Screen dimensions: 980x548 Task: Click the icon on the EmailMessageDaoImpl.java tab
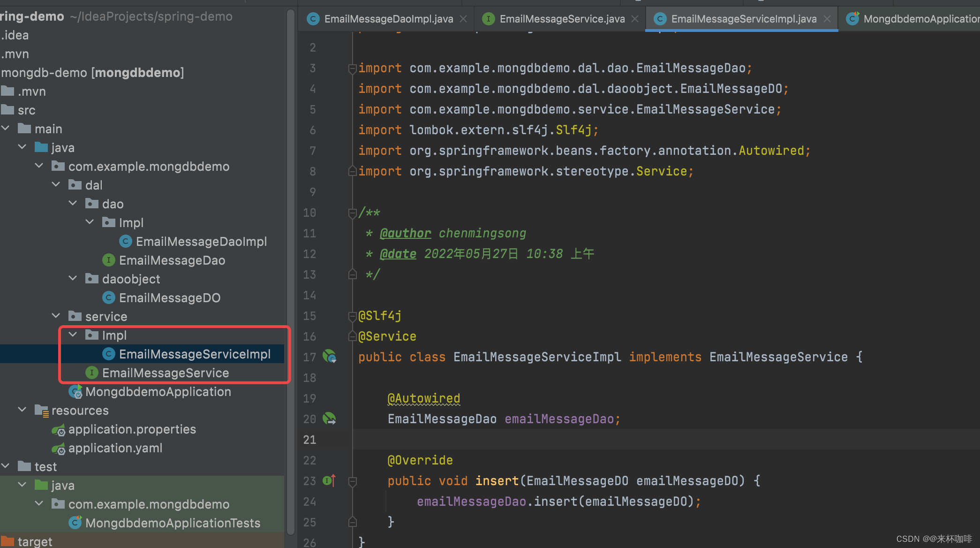tap(313, 19)
